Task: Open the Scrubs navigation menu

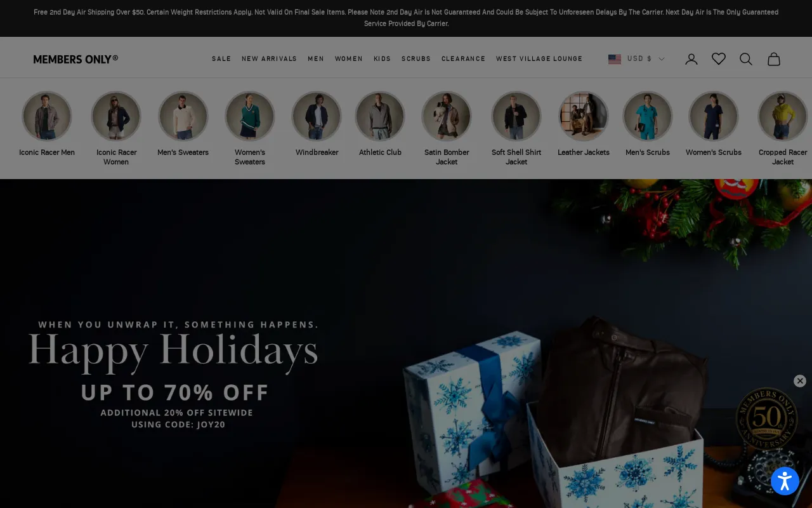Action: click(416, 59)
